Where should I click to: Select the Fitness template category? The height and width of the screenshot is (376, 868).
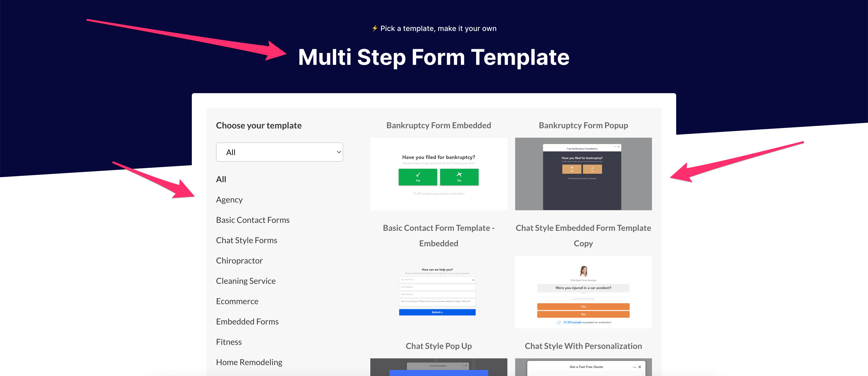(229, 342)
